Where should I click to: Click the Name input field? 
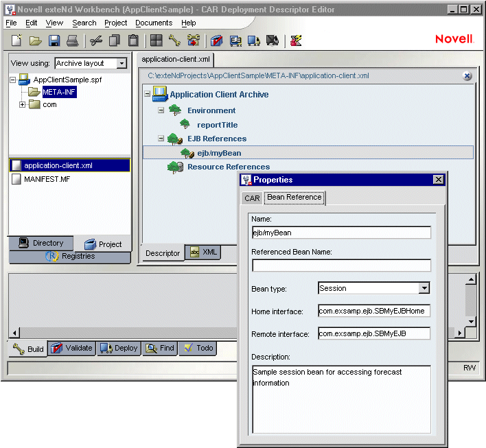coord(341,233)
